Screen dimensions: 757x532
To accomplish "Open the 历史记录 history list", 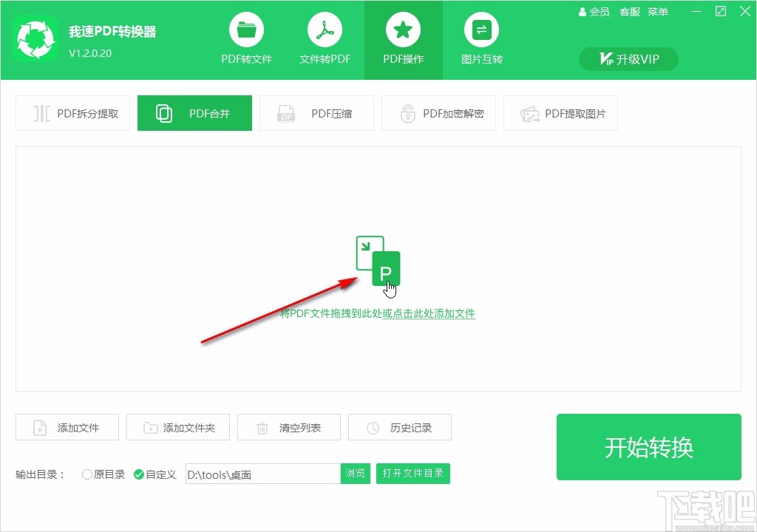I will point(399,427).
